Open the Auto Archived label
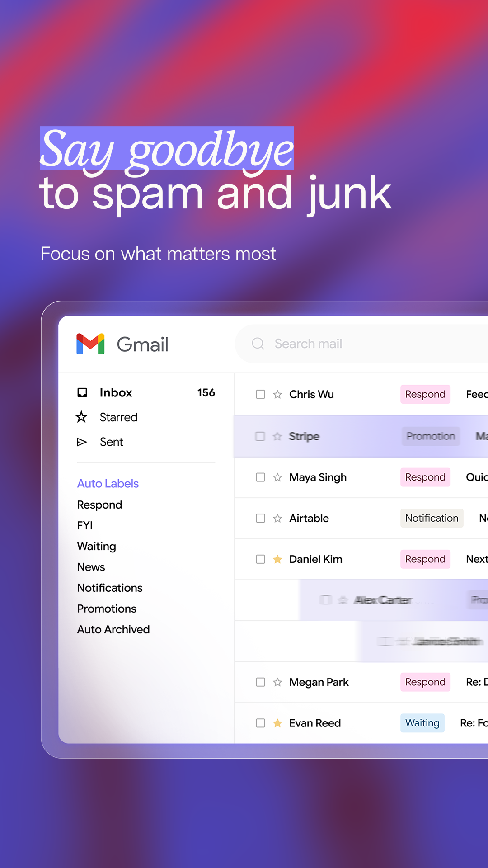Viewport: 488px width, 868px height. tap(113, 629)
